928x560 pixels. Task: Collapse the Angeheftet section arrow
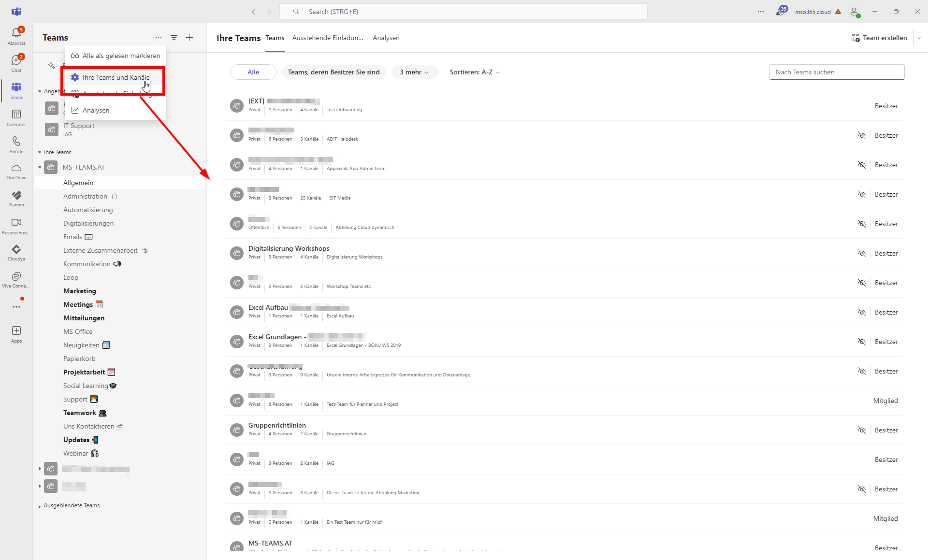click(x=40, y=91)
